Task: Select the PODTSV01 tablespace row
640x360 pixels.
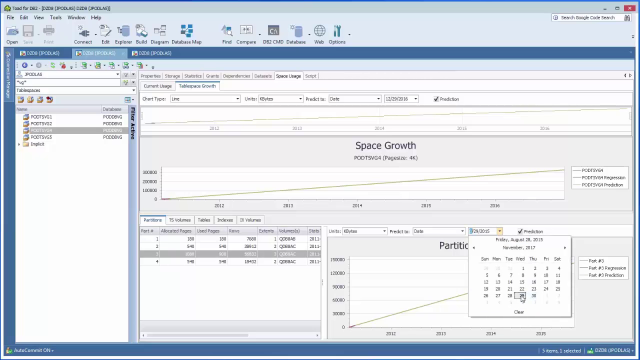Action: (x=73, y=117)
